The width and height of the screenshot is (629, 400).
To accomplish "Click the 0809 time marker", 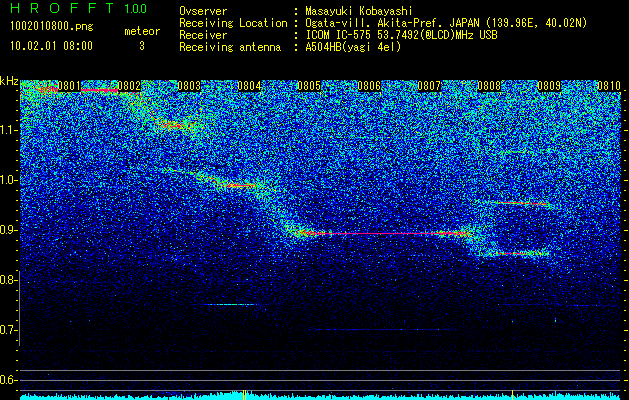I will click(549, 86).
